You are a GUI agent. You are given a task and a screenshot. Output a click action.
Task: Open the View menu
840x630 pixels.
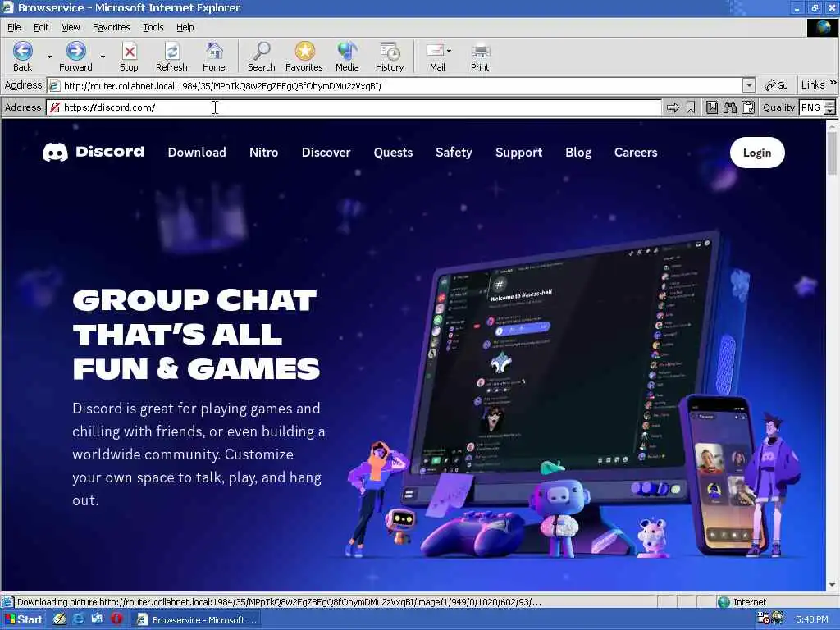point(71,27)
